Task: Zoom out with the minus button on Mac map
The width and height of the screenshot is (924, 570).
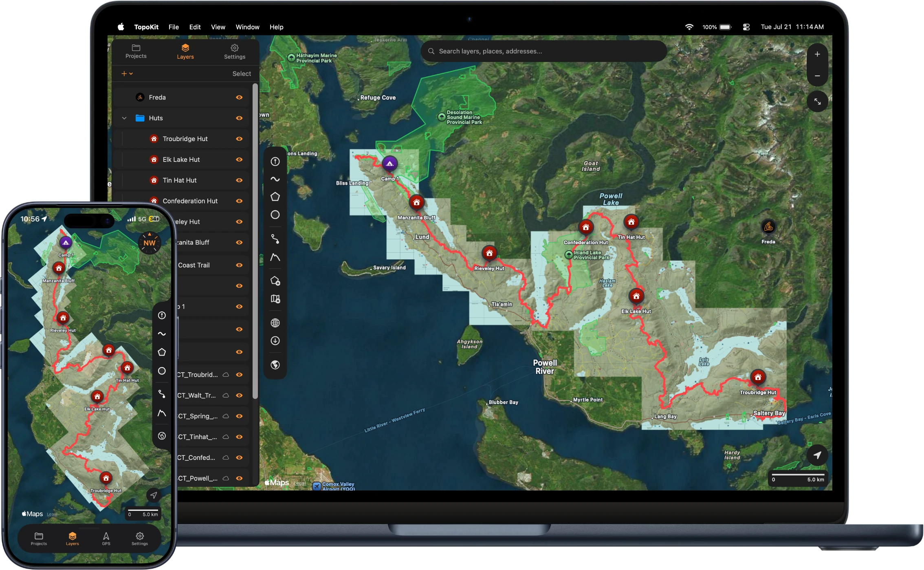Action: pos(817,76)
